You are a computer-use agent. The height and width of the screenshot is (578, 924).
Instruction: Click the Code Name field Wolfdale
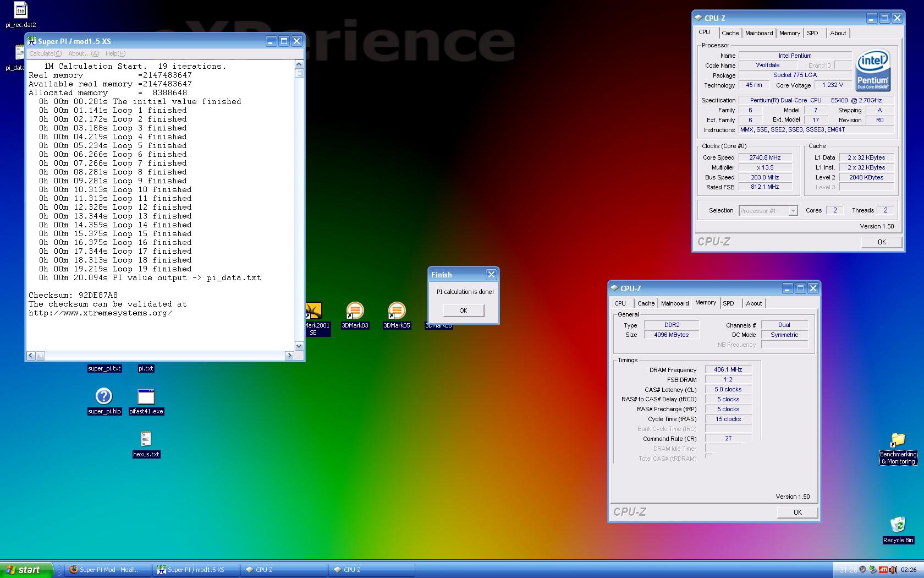pos(767,65)
